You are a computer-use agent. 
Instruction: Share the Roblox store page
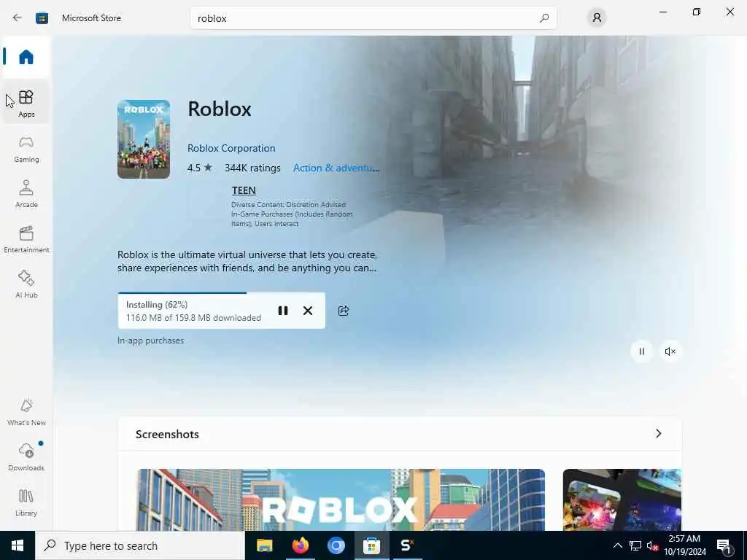point(344,311)
